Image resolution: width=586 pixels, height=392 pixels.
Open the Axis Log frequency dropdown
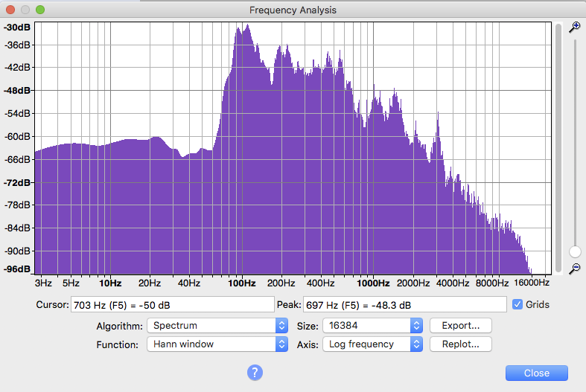[x=372, y=344]
